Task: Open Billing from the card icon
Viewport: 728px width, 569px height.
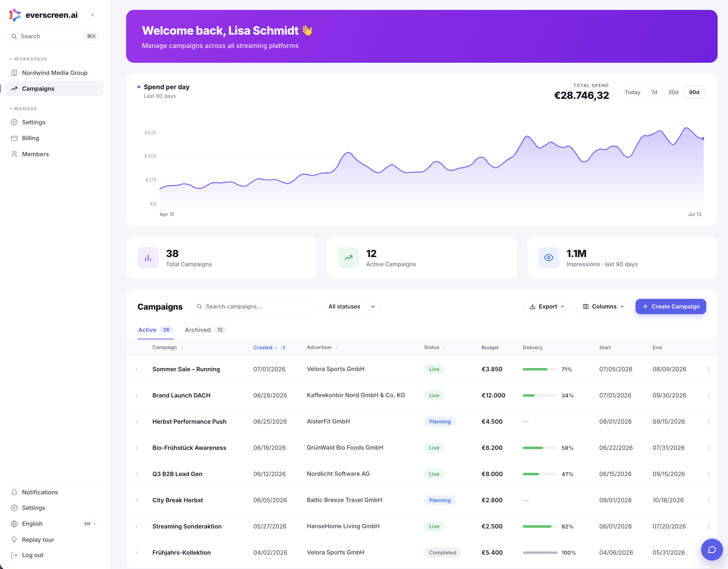Action: [x=14, y=138]
